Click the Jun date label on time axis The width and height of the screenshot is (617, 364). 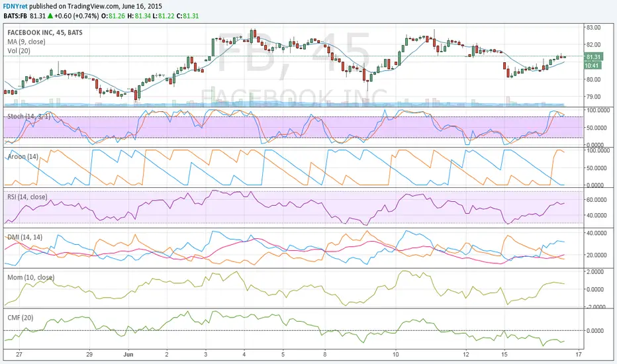(128, 355)
